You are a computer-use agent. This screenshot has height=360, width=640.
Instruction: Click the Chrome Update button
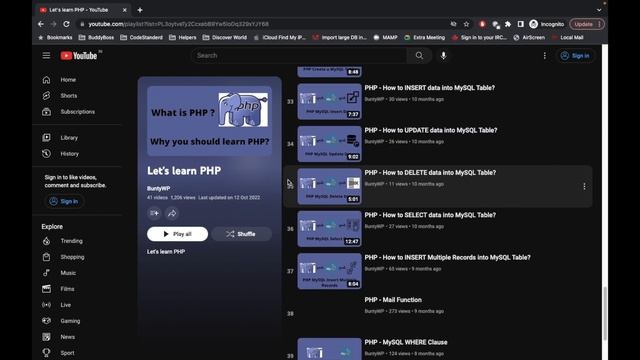[587, 24]
